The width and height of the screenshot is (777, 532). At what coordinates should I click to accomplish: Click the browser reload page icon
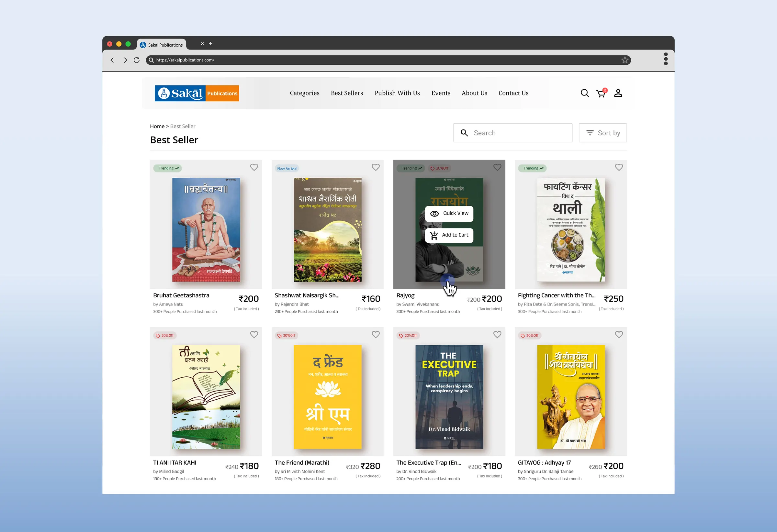tap(136, 60)
